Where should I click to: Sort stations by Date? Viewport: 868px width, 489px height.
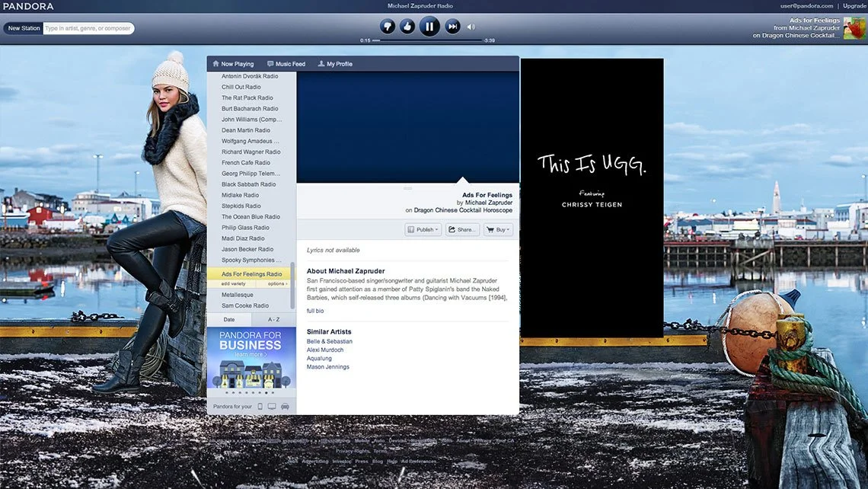[x=229, y=320]
